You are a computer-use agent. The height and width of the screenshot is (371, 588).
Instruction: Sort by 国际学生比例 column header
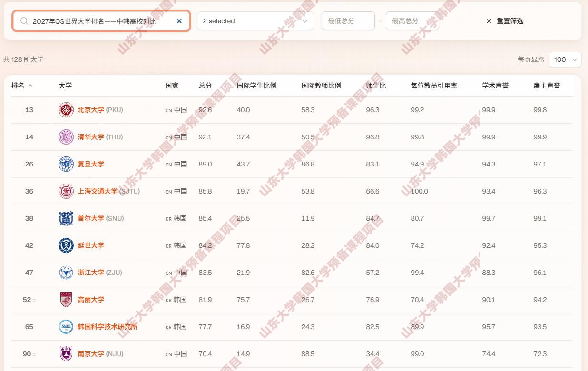[256, 86]
